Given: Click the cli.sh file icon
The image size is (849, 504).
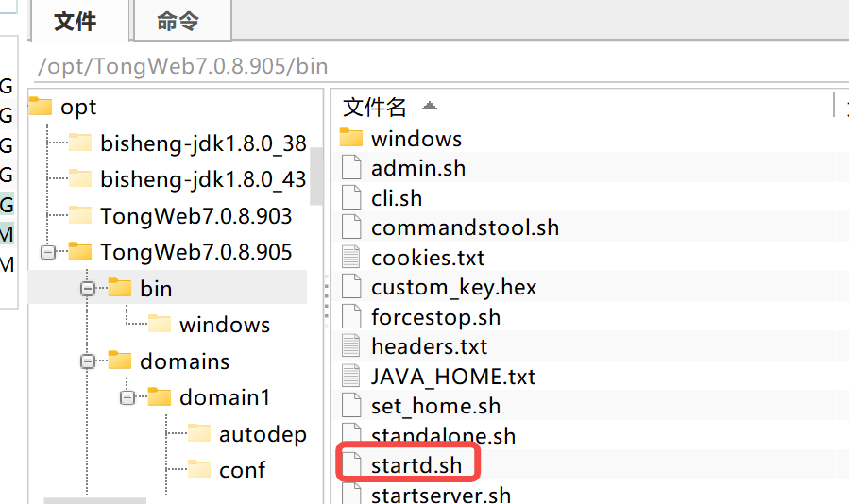Looking at the screenshot, I should pos(351,197).
